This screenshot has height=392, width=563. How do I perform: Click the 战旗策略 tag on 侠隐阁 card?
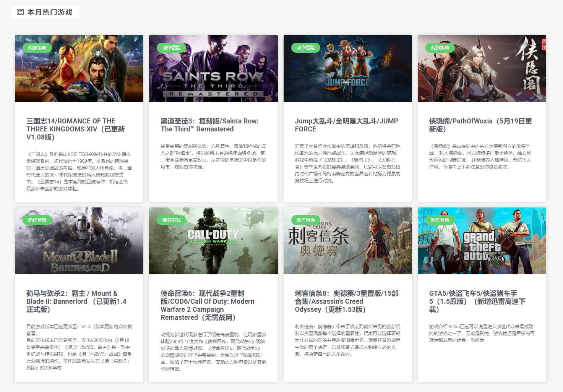440,48
